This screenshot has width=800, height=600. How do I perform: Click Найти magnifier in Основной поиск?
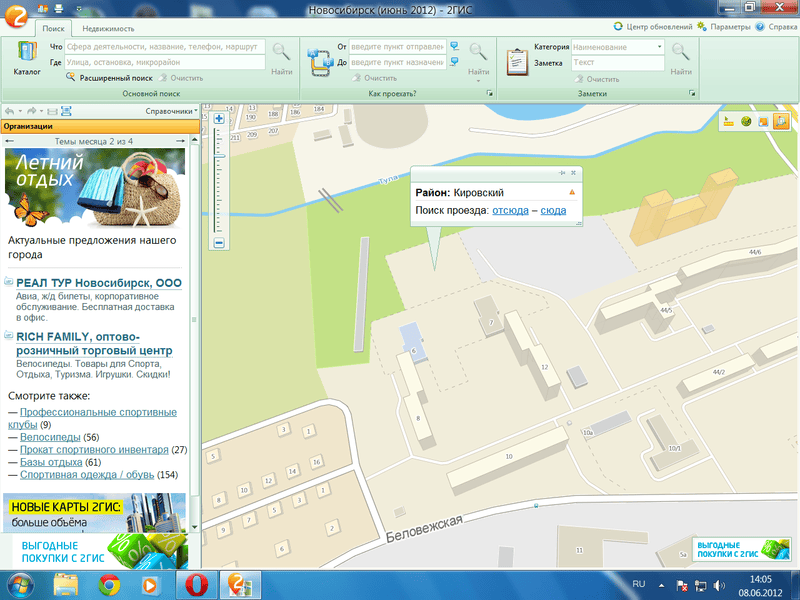[282, 59]
